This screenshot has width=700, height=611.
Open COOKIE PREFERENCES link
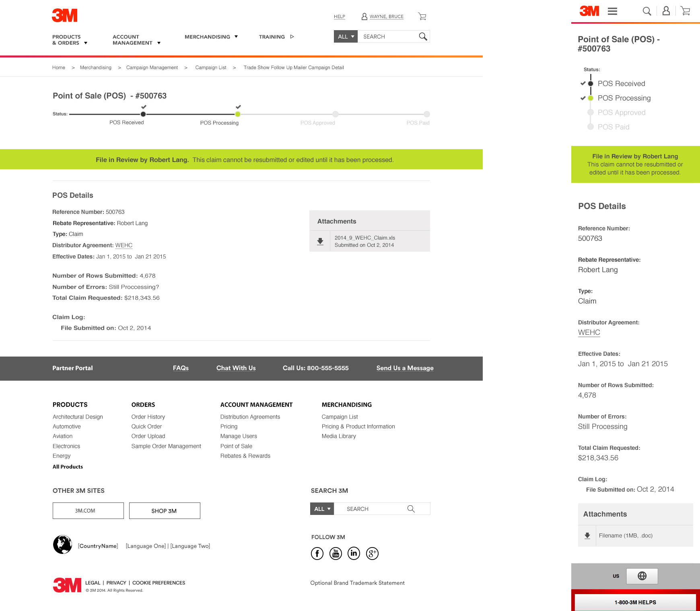coord(159,583)
